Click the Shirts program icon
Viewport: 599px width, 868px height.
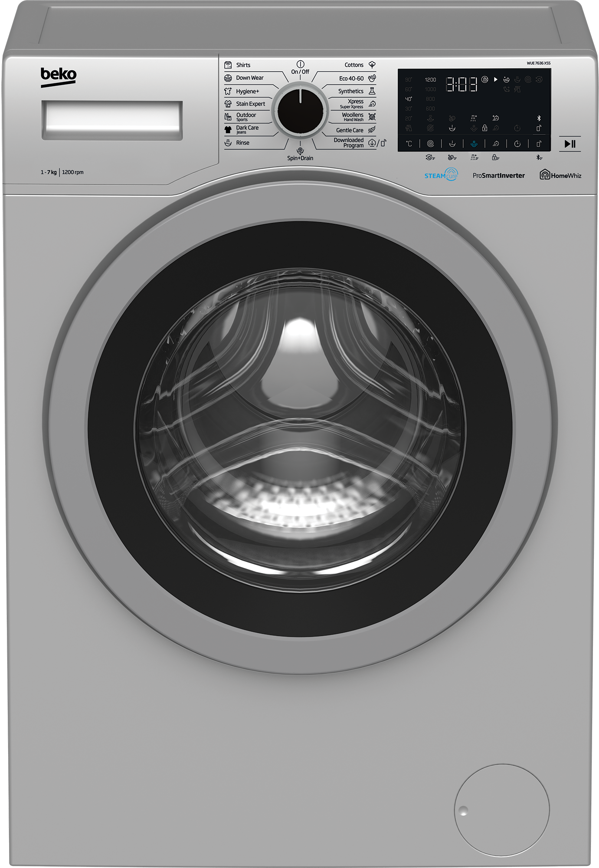tap(228, 65)
